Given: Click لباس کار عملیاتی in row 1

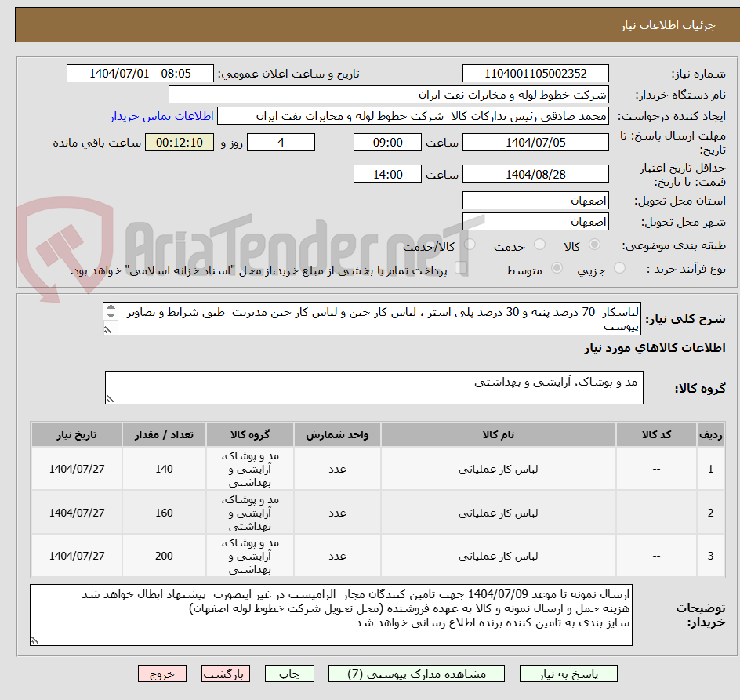Looking at the screenshot, I should point(498,470).
